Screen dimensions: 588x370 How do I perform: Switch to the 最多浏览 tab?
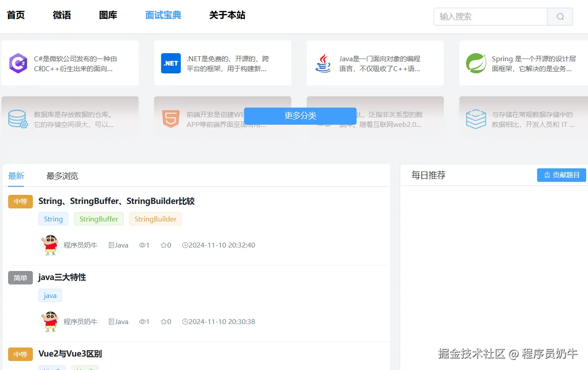[x=61, y=176]
